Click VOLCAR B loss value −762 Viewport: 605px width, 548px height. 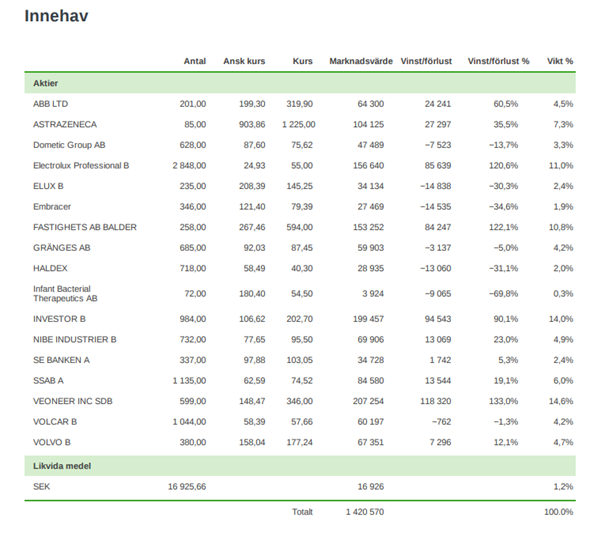click(441, 422)
